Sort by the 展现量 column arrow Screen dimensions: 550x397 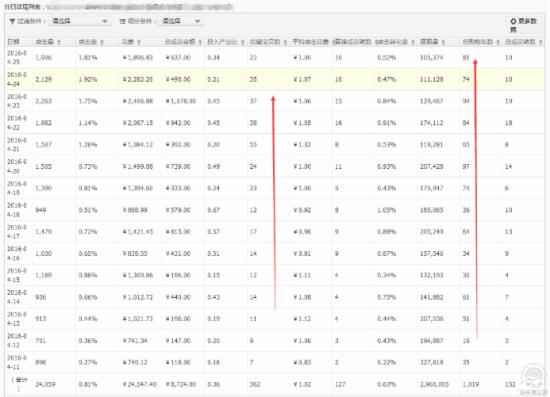coord(444,42)
